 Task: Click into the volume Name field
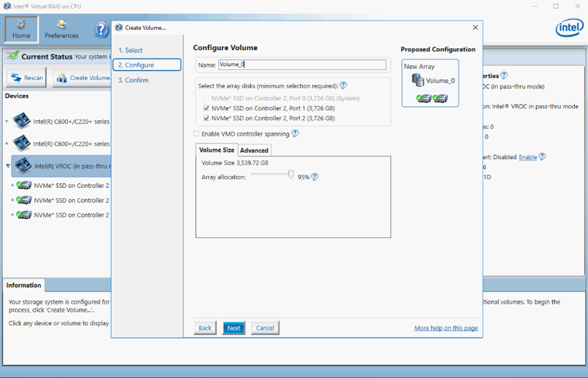[302, 65]
